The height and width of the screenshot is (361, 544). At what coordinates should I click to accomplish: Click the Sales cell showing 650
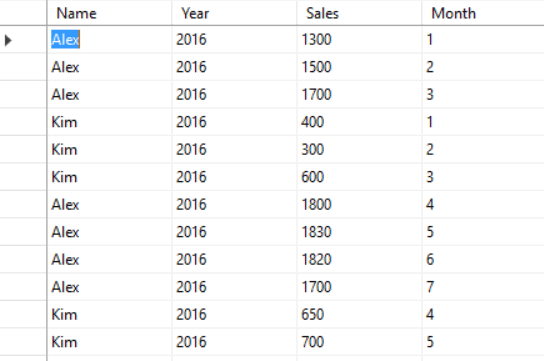coord(359,314)
